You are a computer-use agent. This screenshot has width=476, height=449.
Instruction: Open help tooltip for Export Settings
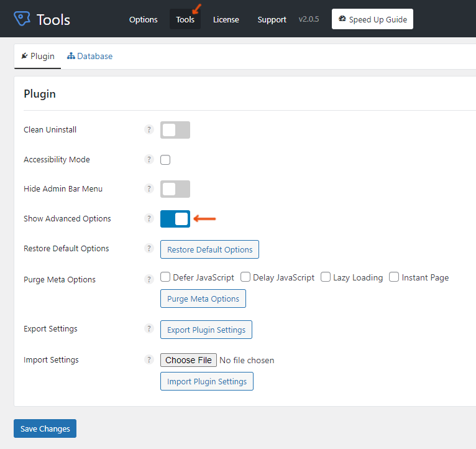149,329
